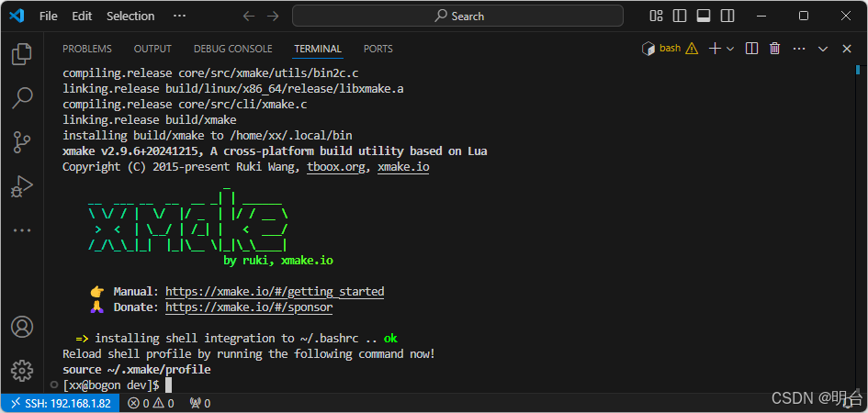Screen dimensions: 868x413
Task: Close the terminal panel
Action: (846, 49)
